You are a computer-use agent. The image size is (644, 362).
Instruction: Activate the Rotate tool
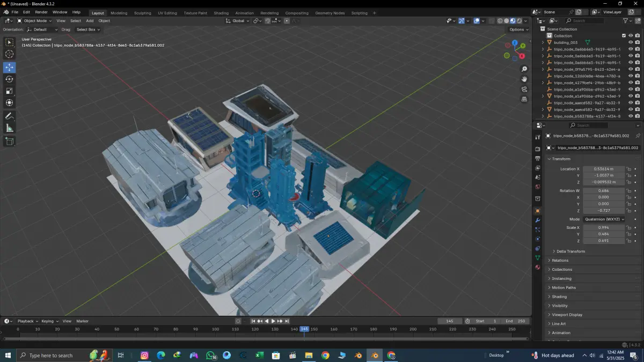(9, 79)
